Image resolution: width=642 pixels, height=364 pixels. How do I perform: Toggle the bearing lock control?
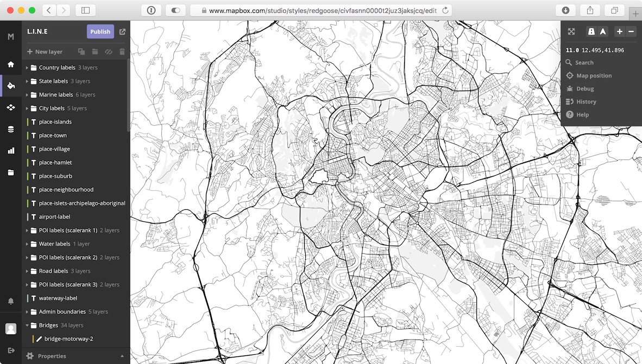603,31
